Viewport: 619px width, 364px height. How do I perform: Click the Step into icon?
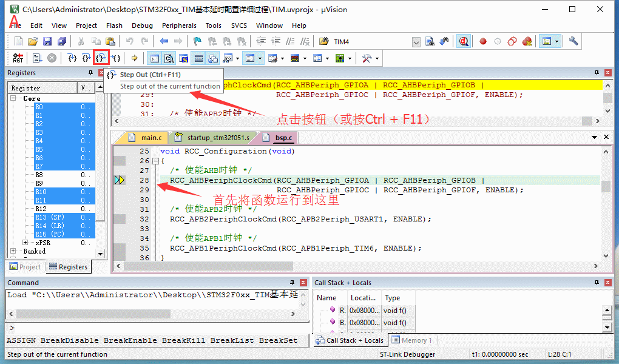(x=72, y=58)
